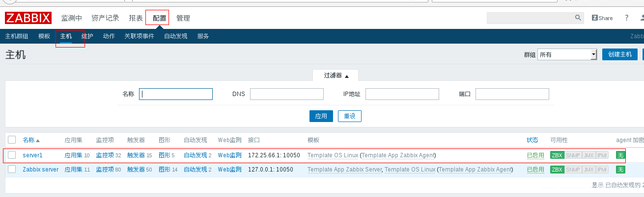Open the 群组 group dropdown
Viewport: 644px width, 197px height.
[x=567, y=54]
